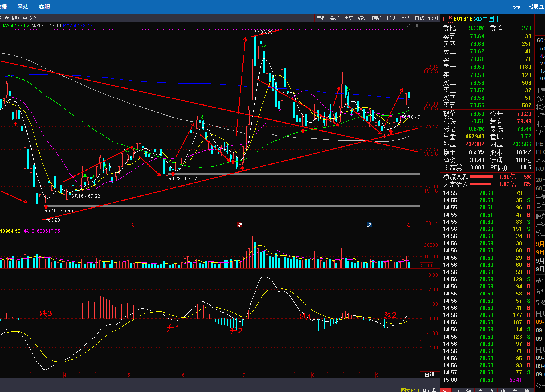Click the R300 index badge icon

pyautogui.click(x=450, y=19)
